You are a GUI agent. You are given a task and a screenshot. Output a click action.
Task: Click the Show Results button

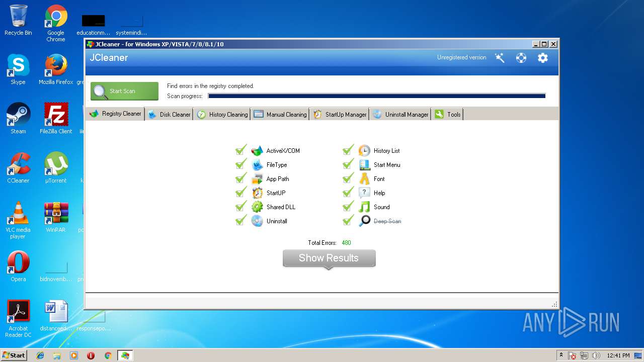329,258
